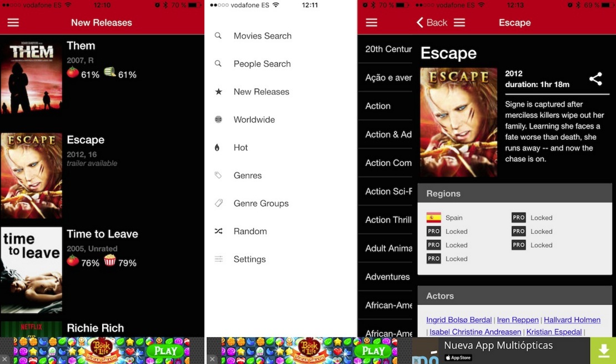Close the Book of Life ad on middle screen
616x364 pixels.
click(x=212, y=358)
